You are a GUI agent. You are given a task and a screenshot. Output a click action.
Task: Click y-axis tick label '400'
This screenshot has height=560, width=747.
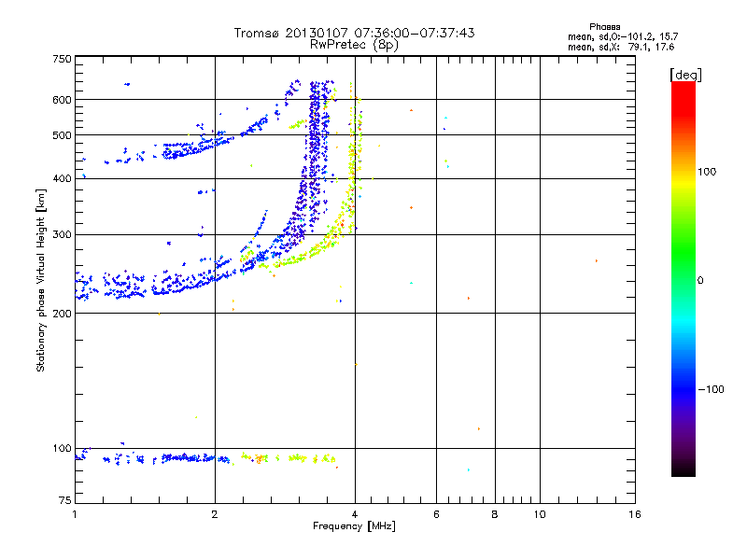click(62, 178)
